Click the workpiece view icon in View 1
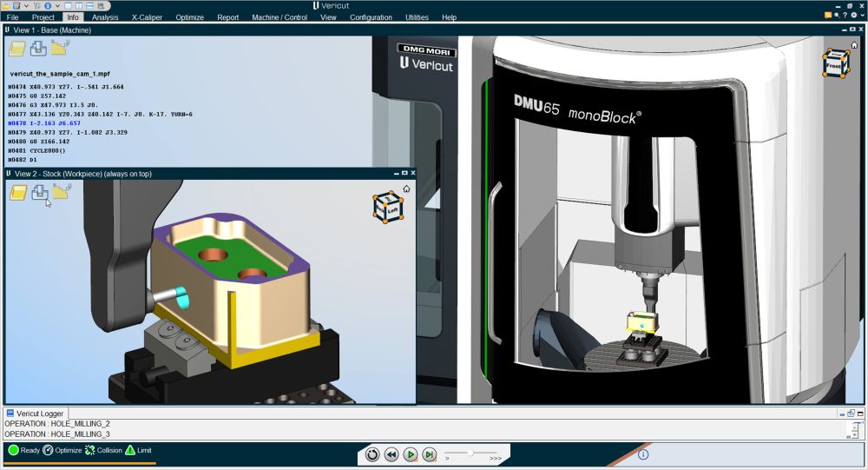The image size is (868, 470). click(38, 49)
